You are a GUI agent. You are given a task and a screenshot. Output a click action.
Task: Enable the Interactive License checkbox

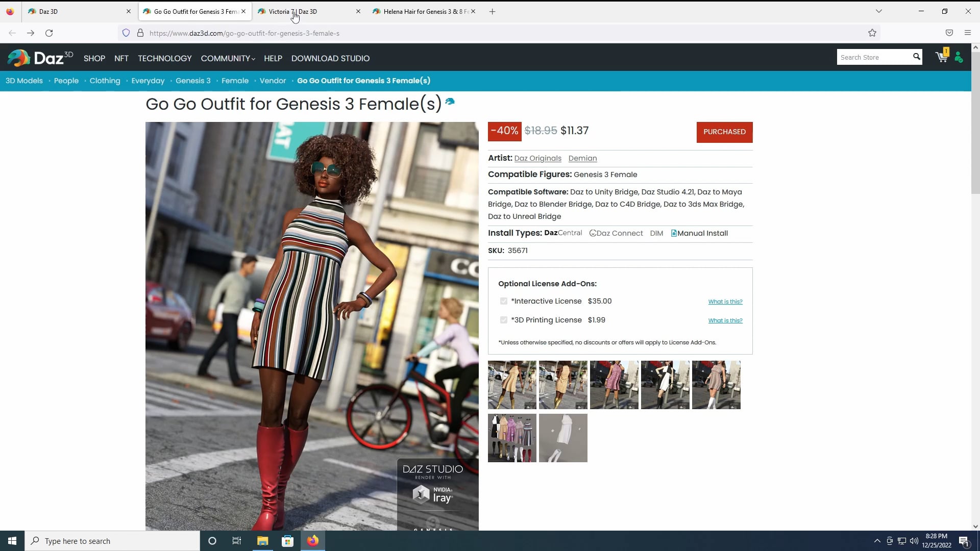pyautogui.click(x=504, y=301)
